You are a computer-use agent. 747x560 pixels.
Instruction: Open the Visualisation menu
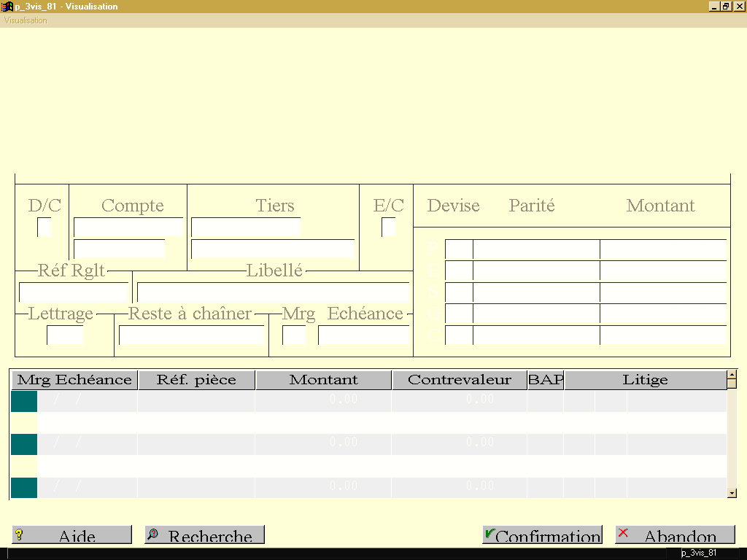(26, 20)
